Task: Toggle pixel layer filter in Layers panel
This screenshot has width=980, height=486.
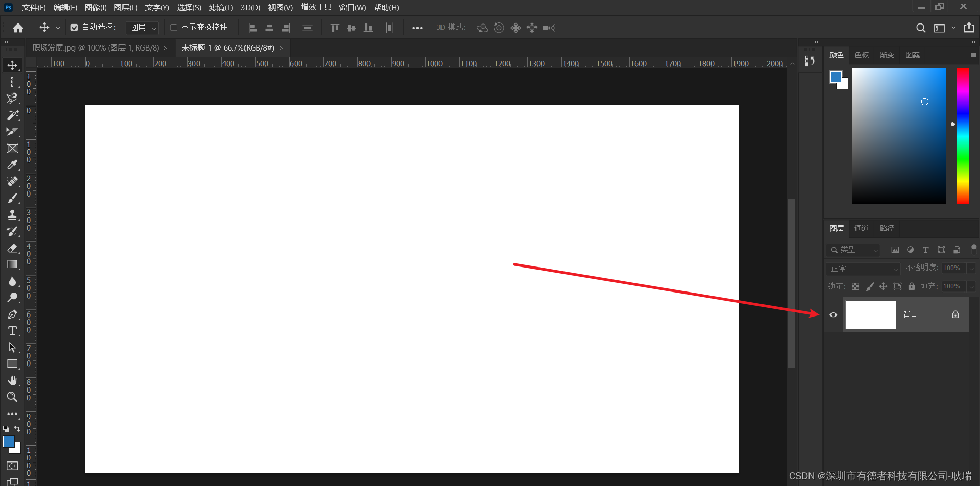Action: (x=895, y=250)
